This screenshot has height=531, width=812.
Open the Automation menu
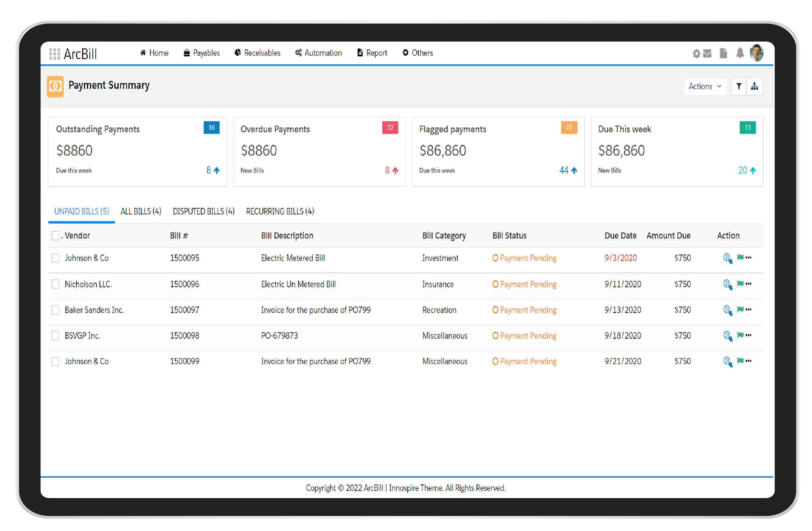tap(318, 53)
